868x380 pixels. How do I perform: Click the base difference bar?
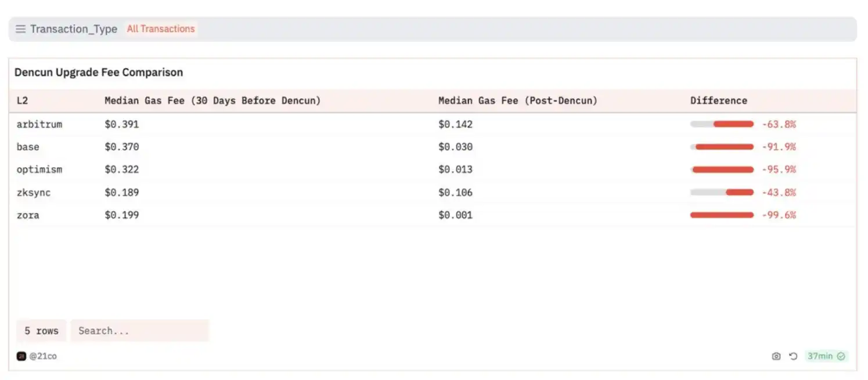point(722,147)
